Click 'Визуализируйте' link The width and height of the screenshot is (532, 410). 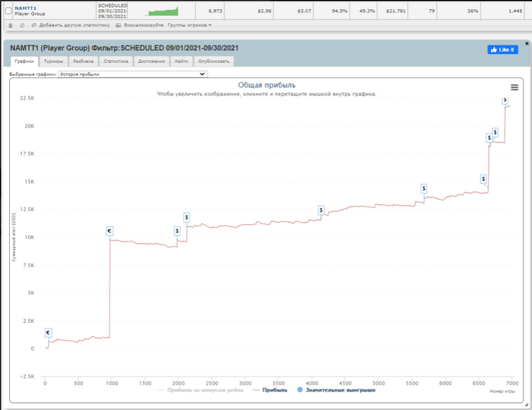tap(144, 25)
